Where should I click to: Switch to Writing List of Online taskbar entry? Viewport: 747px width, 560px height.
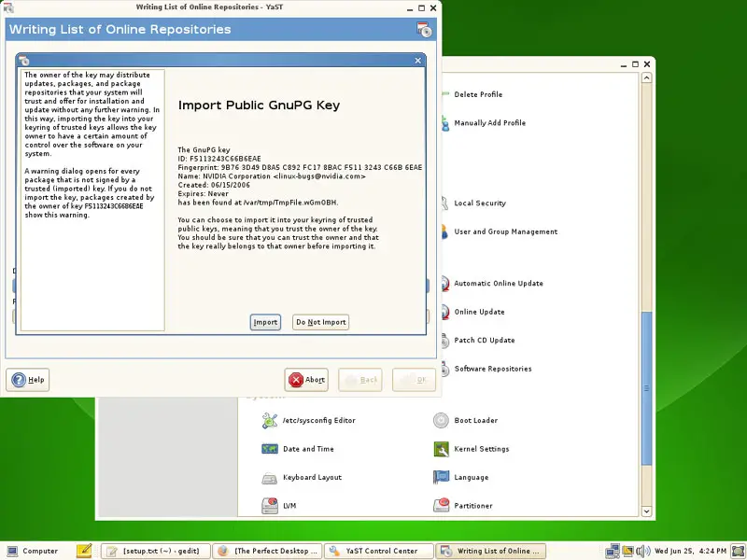tap(491, 551)
